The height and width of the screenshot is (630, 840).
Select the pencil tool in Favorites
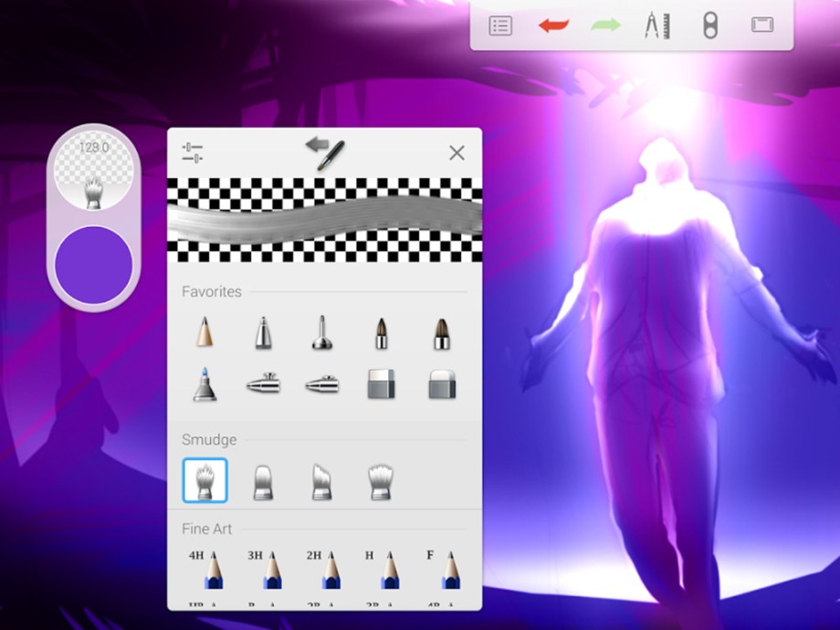(x=205, y=331)
